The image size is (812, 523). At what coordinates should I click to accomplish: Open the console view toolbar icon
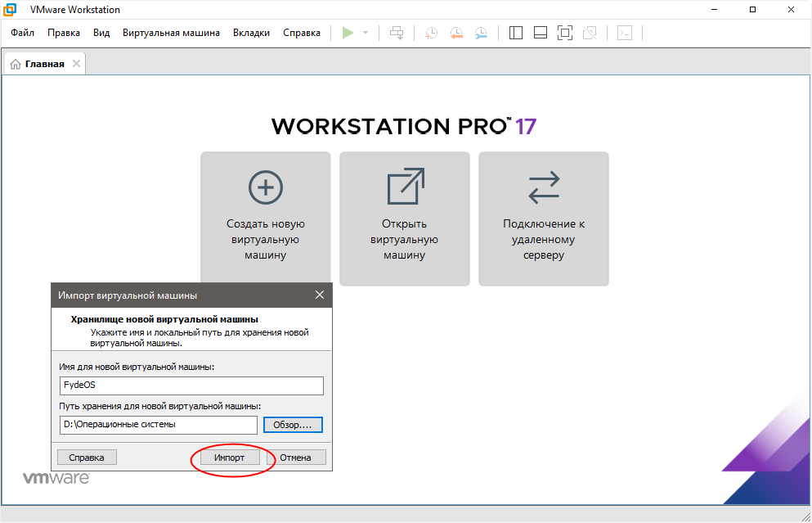(x=625, y=34)
